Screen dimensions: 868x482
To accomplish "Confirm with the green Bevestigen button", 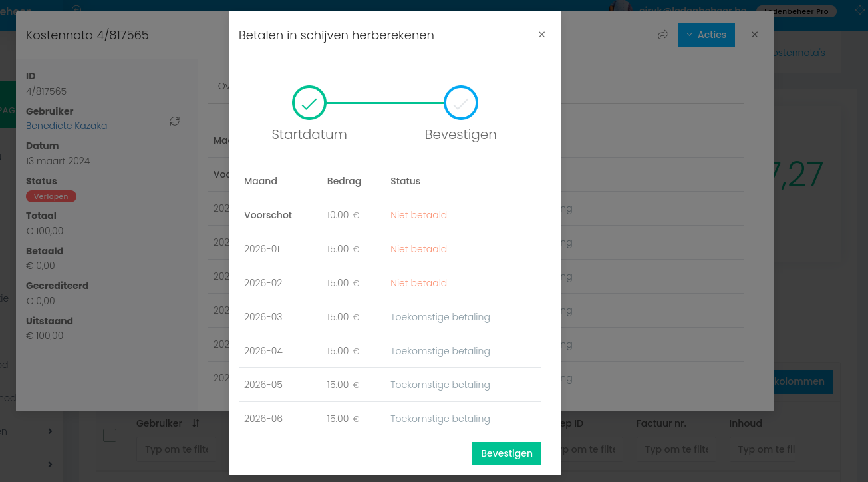I will click(507, 453).
